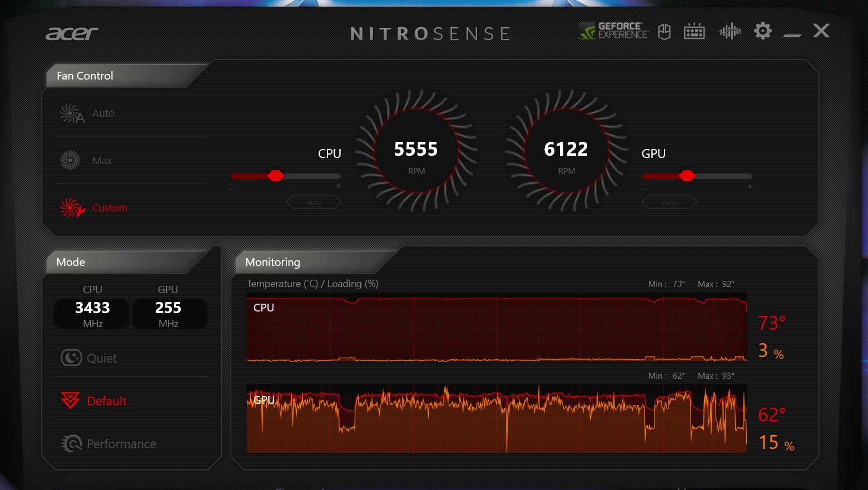
Task: Select the Quiet mode icon
Action: point(71,358)
